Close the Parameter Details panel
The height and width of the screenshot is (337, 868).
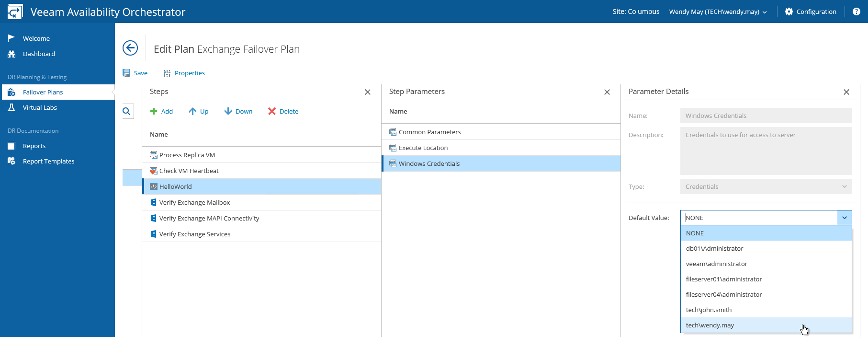[x=846, y=92]
